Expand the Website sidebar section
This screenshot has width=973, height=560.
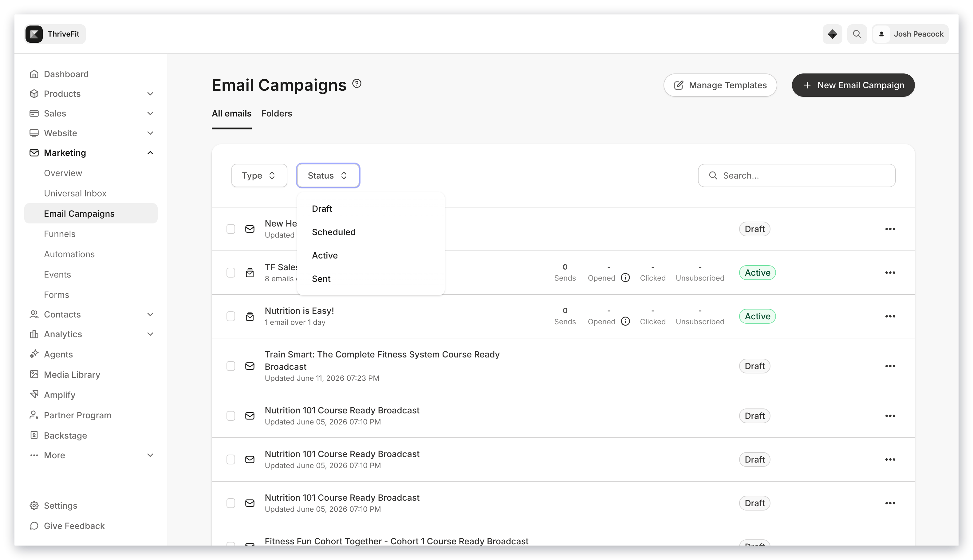coord(150,133)
